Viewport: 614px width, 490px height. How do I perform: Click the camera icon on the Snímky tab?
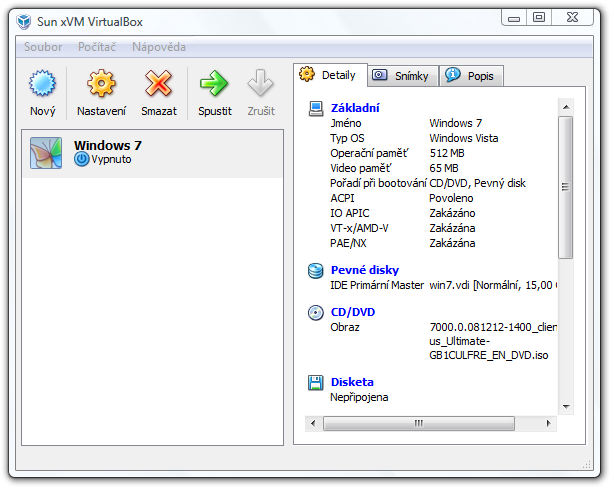click(x=379, y=74)
